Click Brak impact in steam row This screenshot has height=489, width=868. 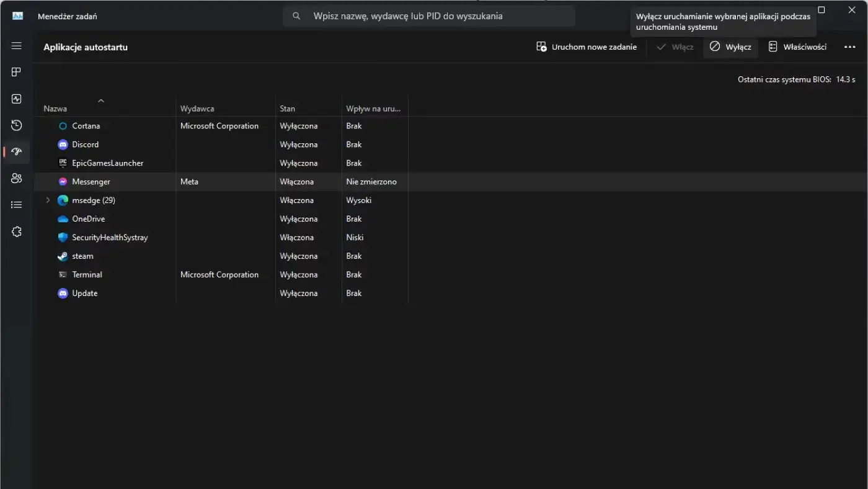point(354,256)
